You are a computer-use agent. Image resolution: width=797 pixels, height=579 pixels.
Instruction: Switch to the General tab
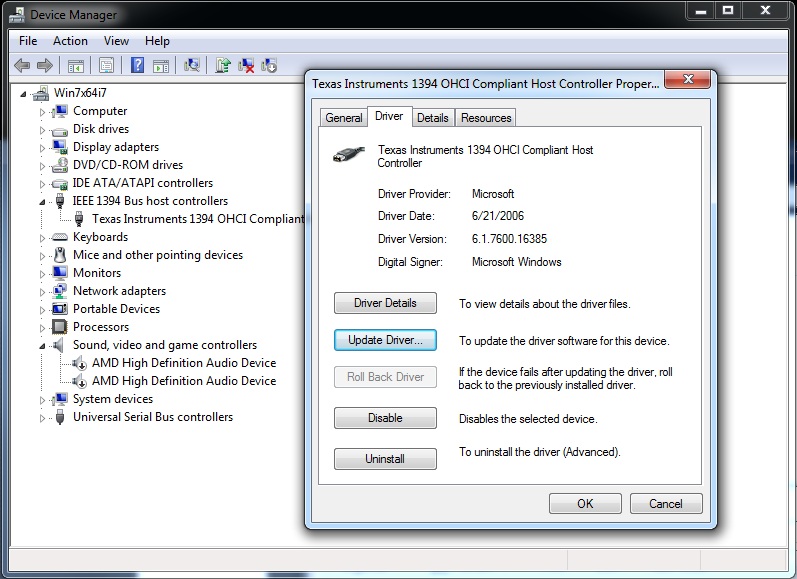click(344, 118)
